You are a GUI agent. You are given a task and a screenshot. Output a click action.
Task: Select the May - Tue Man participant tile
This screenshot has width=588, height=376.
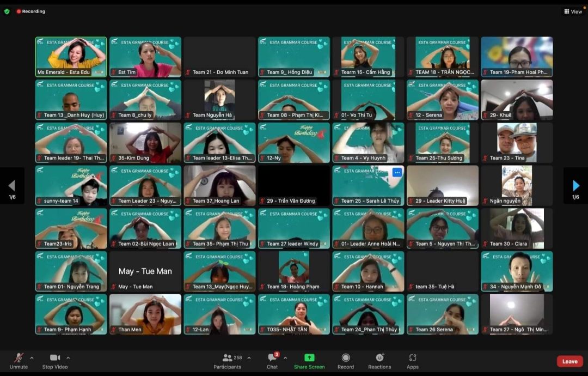click(145, 271)
